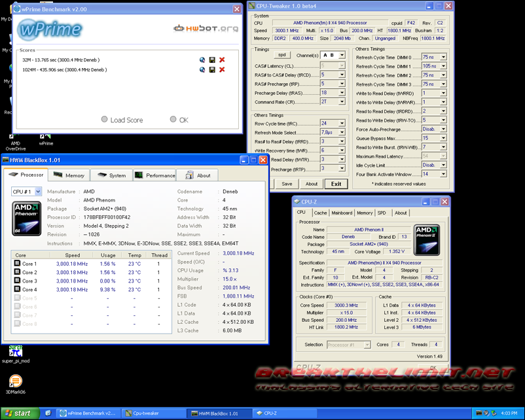Switch to Memory tab in CPU-Z

pyautogui.click(x=365, y=213)
